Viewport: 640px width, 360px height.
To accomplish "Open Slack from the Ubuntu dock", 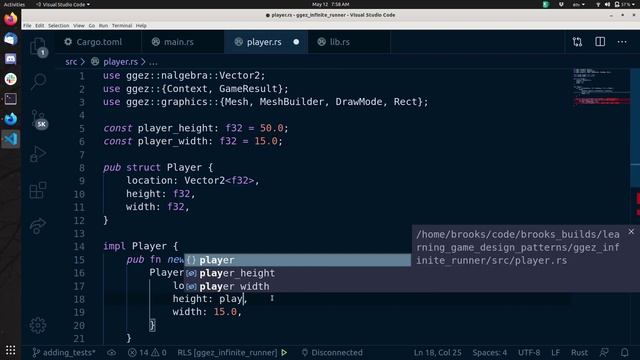I will coord(11,79).
